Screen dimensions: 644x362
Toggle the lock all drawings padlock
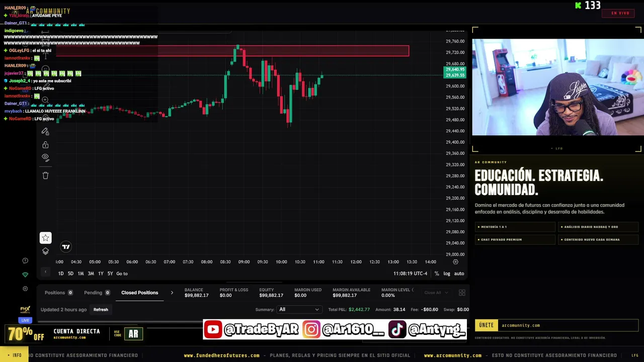click(x=45, y=145)
